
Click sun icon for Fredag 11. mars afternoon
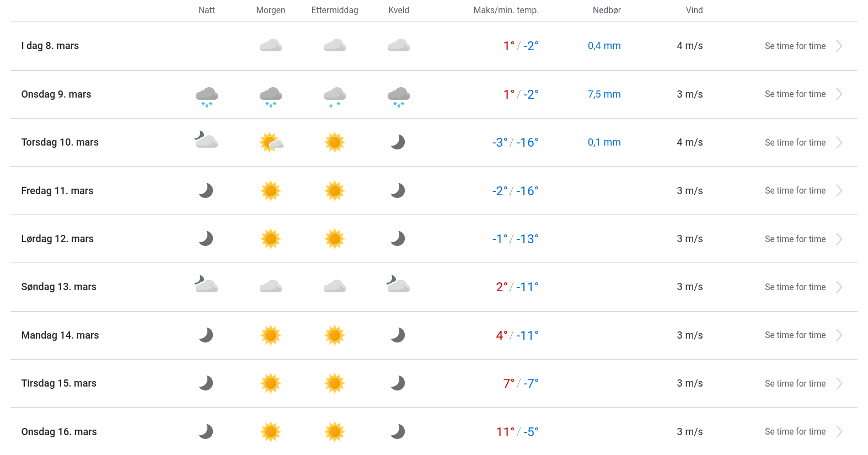pos(335,191)
